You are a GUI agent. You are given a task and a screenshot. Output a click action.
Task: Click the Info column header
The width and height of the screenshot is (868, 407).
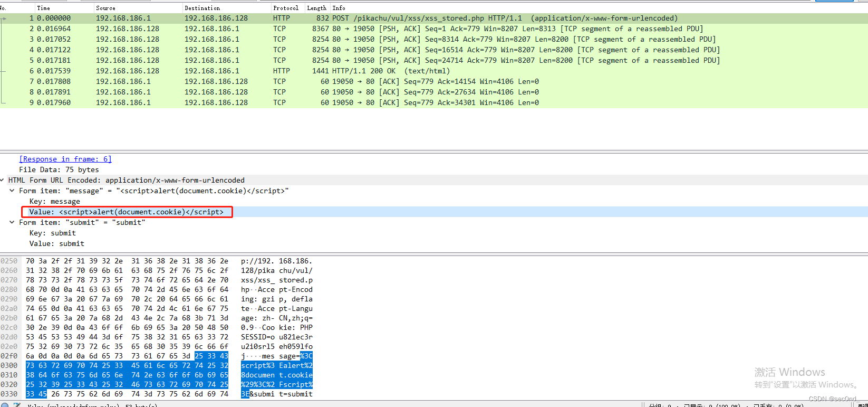tap(339, 8)
